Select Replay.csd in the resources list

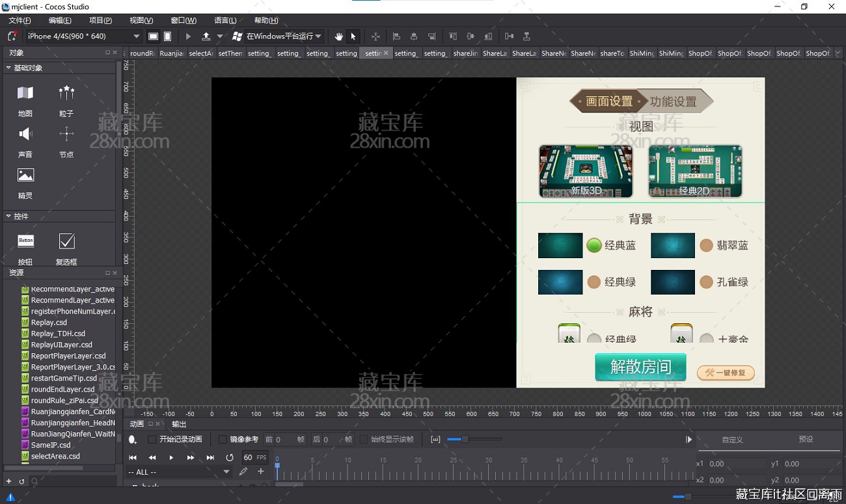pos(49,322)
